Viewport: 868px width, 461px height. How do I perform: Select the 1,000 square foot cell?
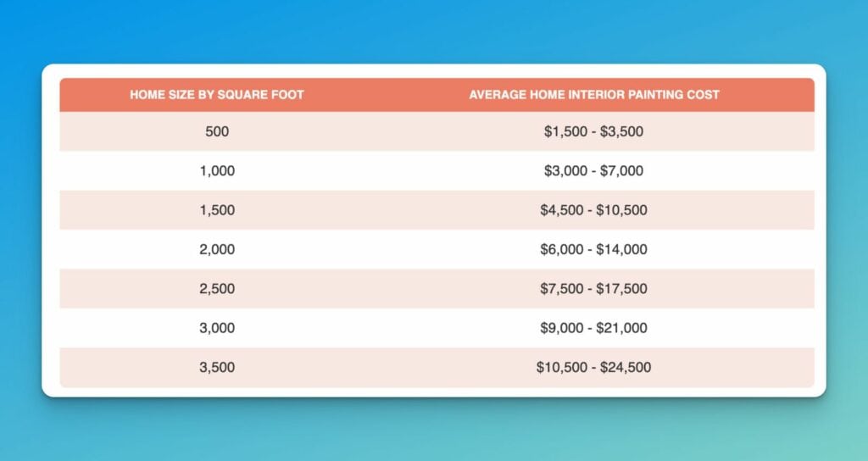pyautogui.click(x=217, y=171)
